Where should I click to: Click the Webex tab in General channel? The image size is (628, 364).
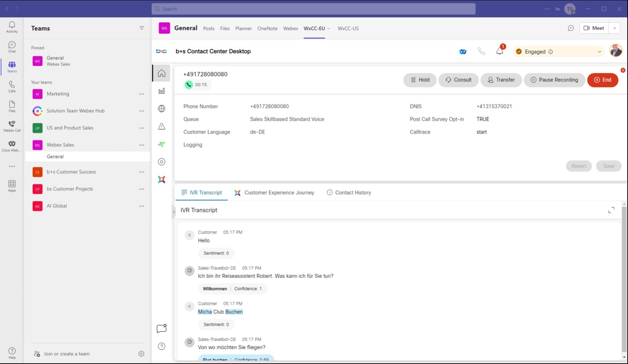point(290,29)
